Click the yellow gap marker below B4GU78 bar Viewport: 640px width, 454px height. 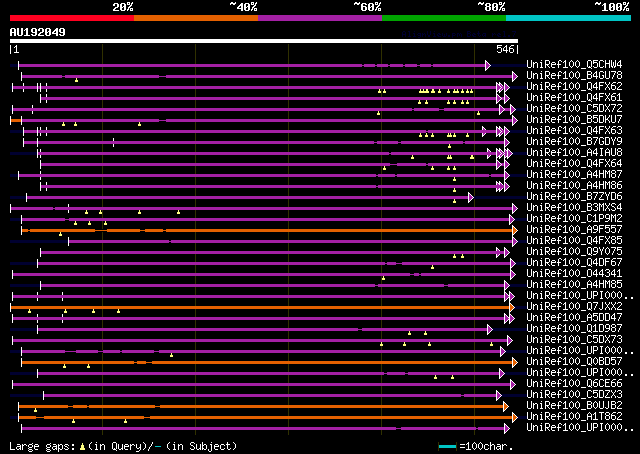(x=76, y=80)
